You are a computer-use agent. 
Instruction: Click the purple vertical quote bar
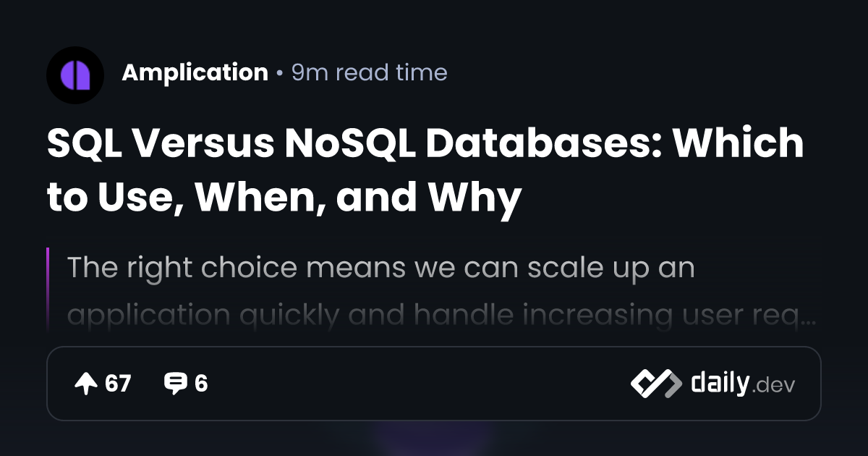48,286
